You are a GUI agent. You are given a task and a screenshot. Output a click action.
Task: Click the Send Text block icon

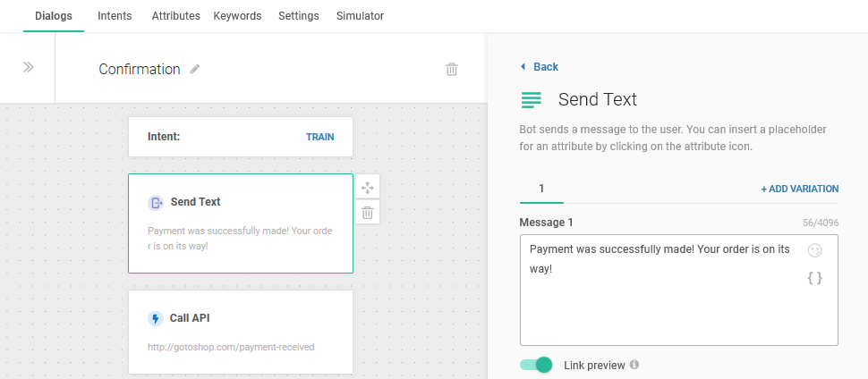click(156, 202)
